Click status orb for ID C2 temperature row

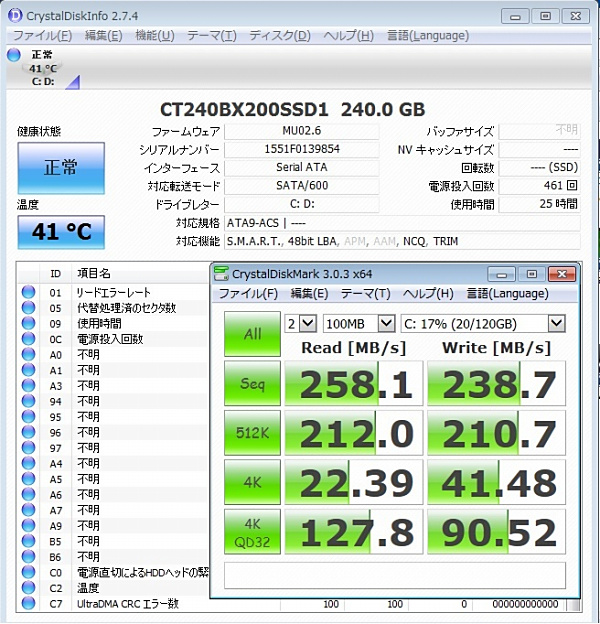tap(28, 588)
